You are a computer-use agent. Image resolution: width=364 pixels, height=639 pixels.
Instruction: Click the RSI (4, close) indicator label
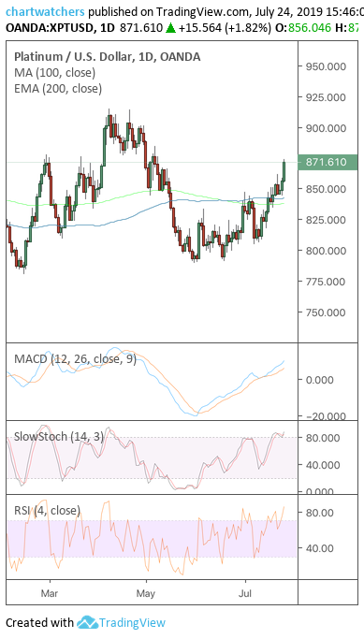coord(48,510)
